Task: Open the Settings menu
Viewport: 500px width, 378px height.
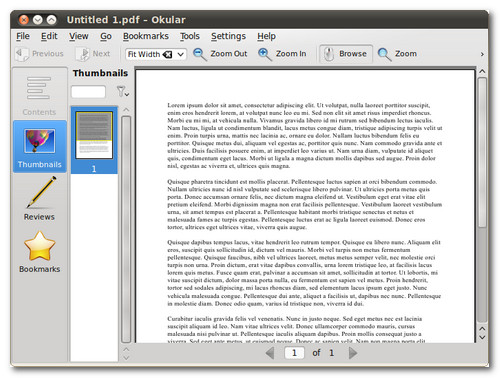Action: coord(228,36)
